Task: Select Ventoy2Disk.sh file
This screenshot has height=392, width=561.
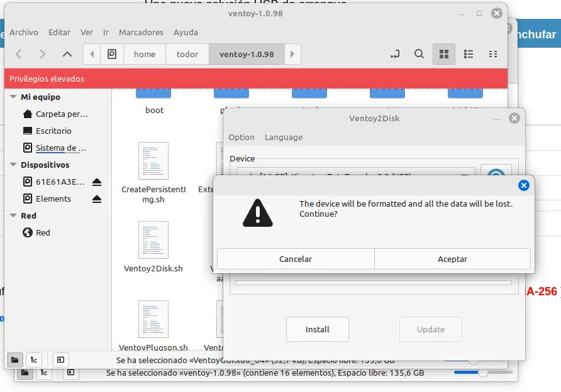Action: [153, 248]
